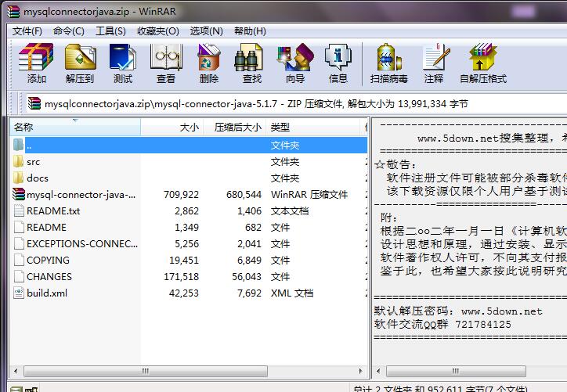Viewport: 567px width, 392px height.
Task: Select the COPYING file icon
Action: [x=19, y=260]
